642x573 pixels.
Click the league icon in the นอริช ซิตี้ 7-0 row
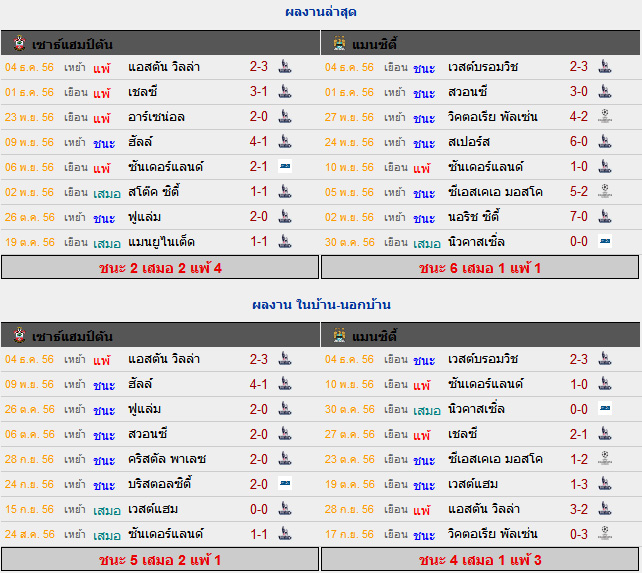tap(605, 216)
